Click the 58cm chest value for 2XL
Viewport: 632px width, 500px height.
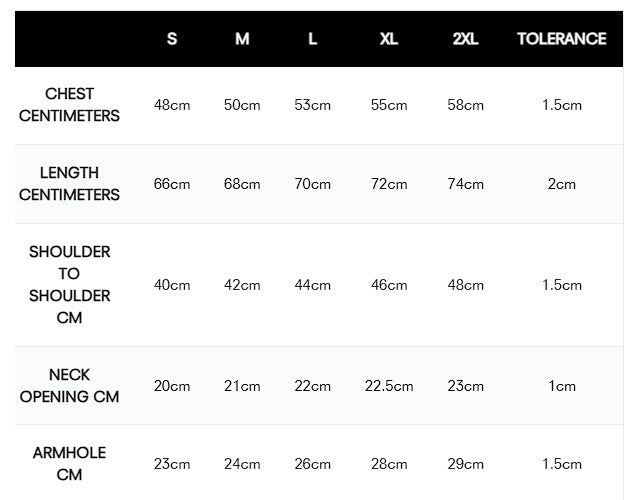click(466, 105)
